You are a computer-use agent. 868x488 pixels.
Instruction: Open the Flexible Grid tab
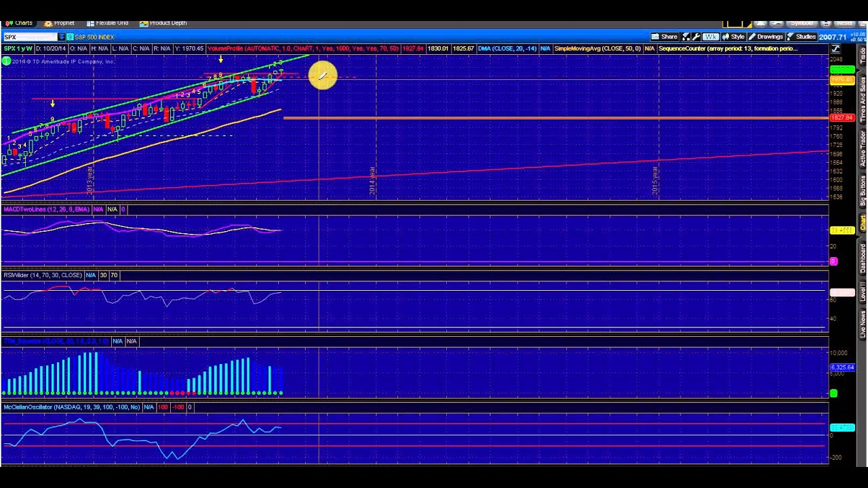pyautogui.click(x=107, y=23)
